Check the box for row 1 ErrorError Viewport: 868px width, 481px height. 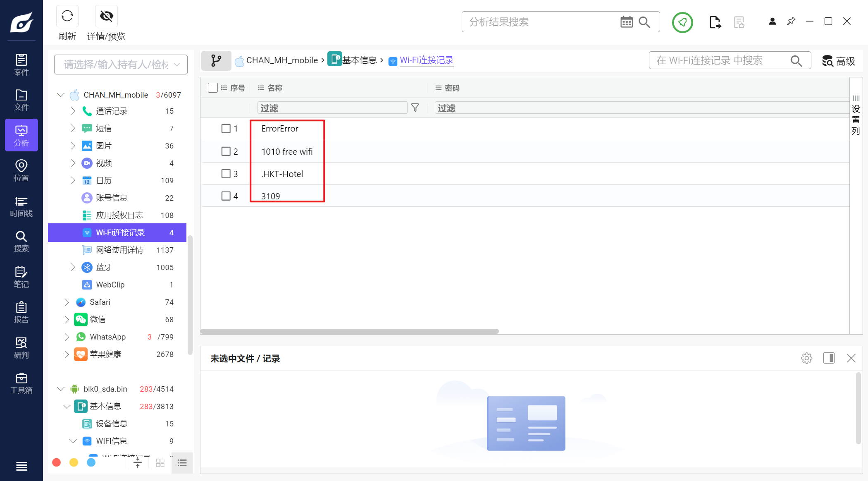tap(226, 129)
